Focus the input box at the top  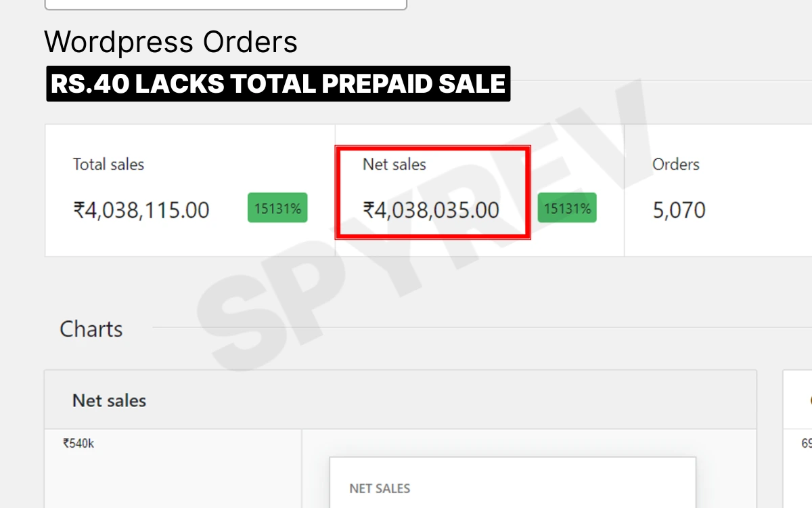coord(225,4)
